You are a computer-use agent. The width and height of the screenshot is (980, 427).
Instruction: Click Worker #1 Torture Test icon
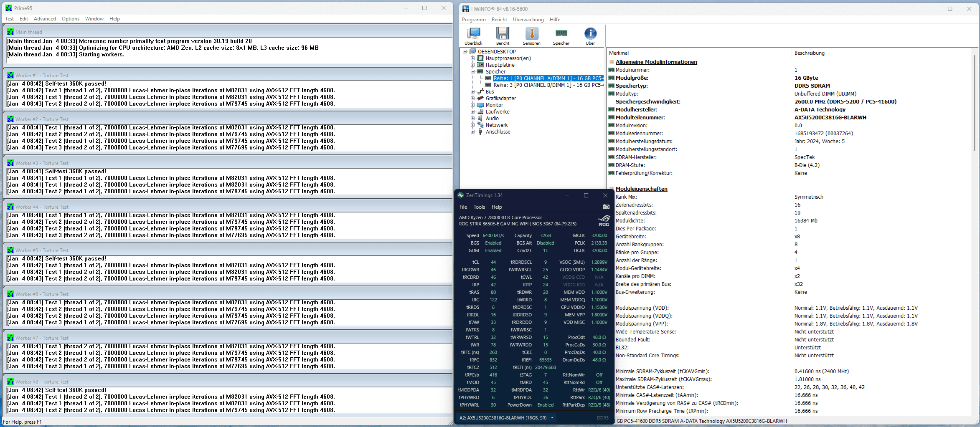tap(10, 76)
